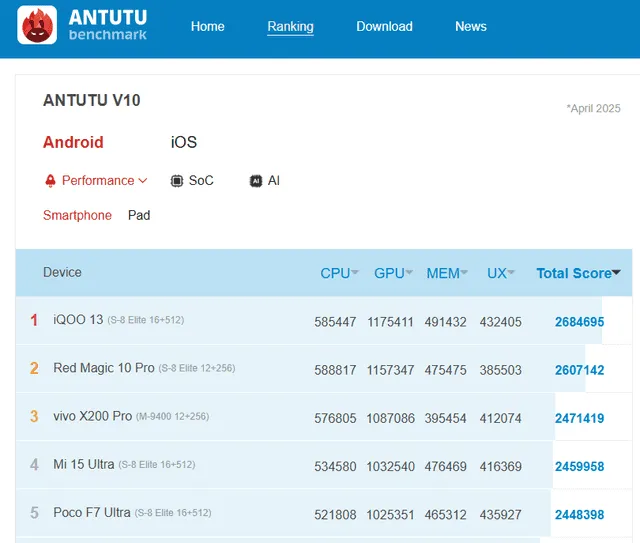Expand the Performance dropdown chevron
Viewport: 640px width, 543px height.
click(x=143, y=180)
